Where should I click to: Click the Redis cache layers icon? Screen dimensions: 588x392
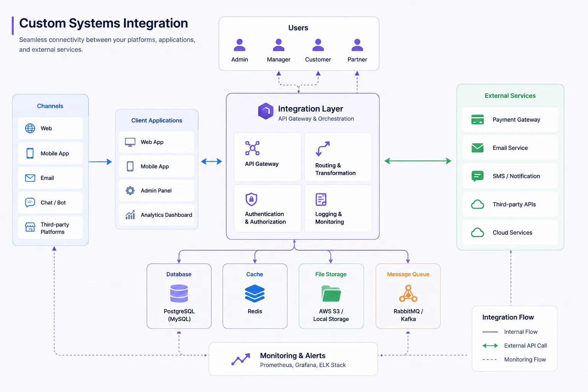(255, 294)
